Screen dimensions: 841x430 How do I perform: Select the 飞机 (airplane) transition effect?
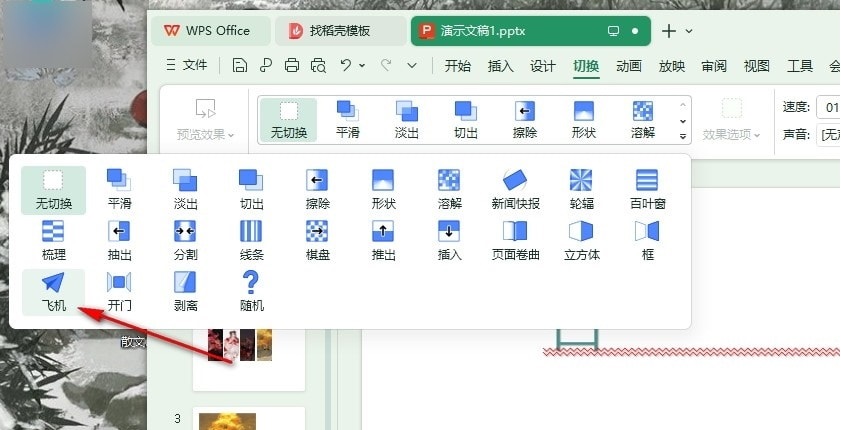(x=53, y=291)
